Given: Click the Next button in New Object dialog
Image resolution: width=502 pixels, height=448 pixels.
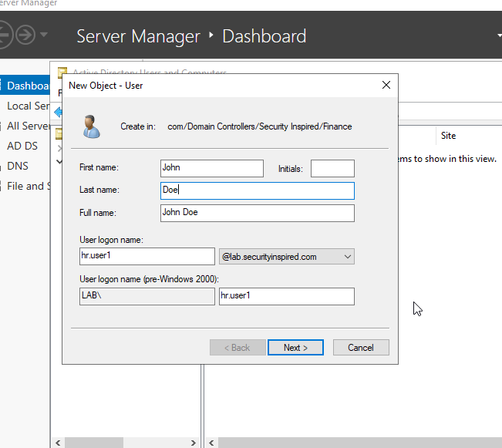Looking at the screenshot, I should point(295,348).
